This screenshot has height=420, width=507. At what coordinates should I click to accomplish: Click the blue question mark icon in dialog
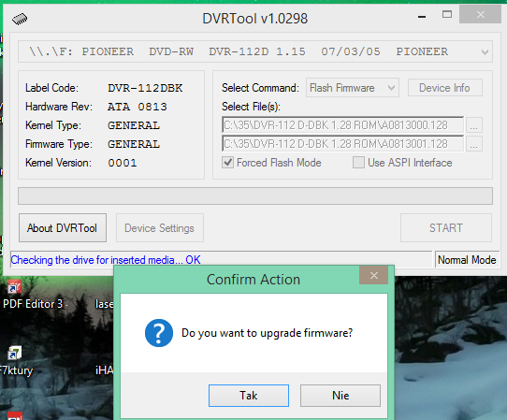(x=159, y=333)
